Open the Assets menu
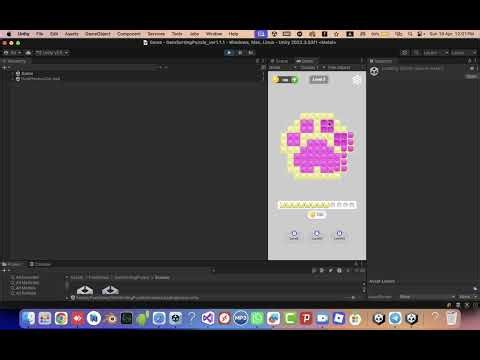Viewport: 480px width, 360px height. pos(72,34)
